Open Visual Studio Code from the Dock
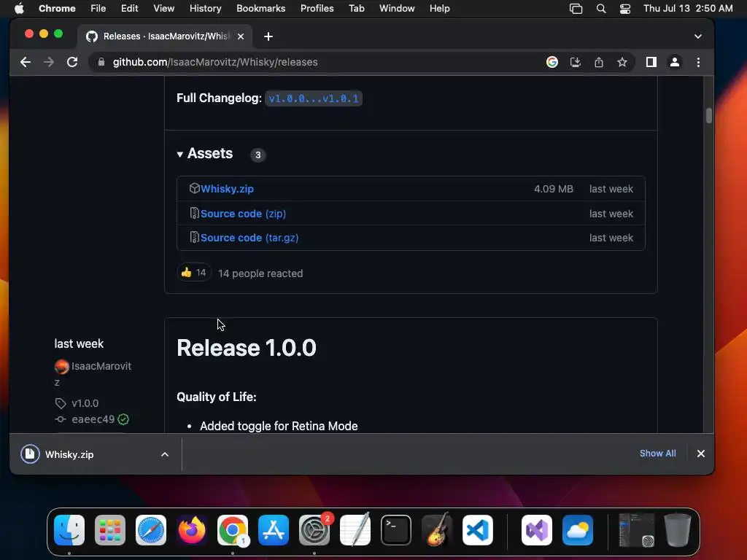This screenshot has width=747, height=560. (477, 530)
